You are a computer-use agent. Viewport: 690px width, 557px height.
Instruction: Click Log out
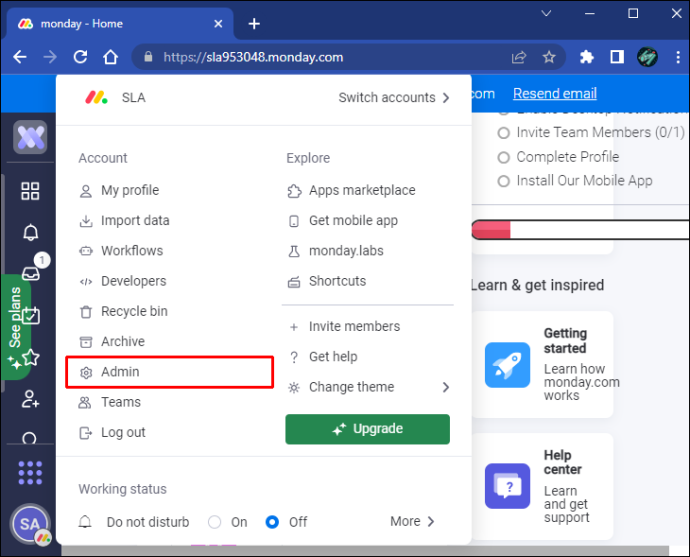point(112,432)
